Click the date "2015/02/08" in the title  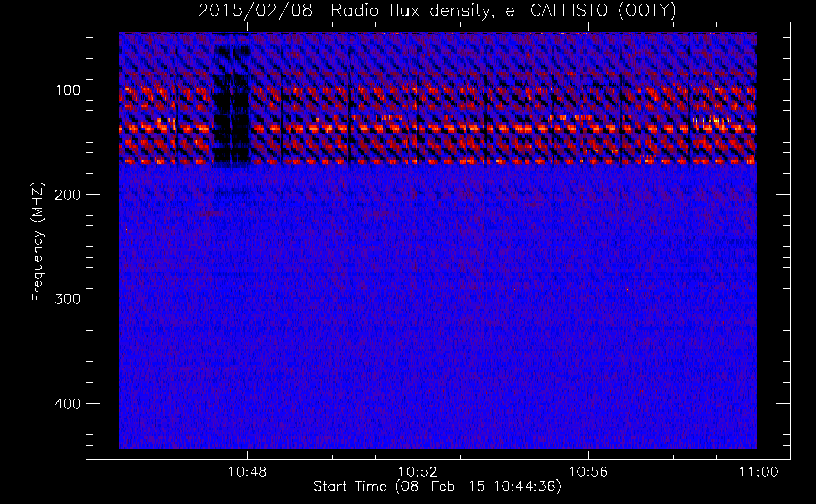point(255,11)
